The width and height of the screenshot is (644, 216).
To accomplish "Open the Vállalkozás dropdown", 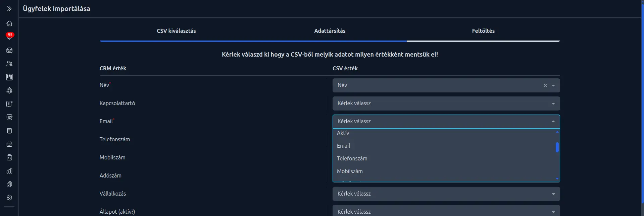I will click(x=445, y=194).
